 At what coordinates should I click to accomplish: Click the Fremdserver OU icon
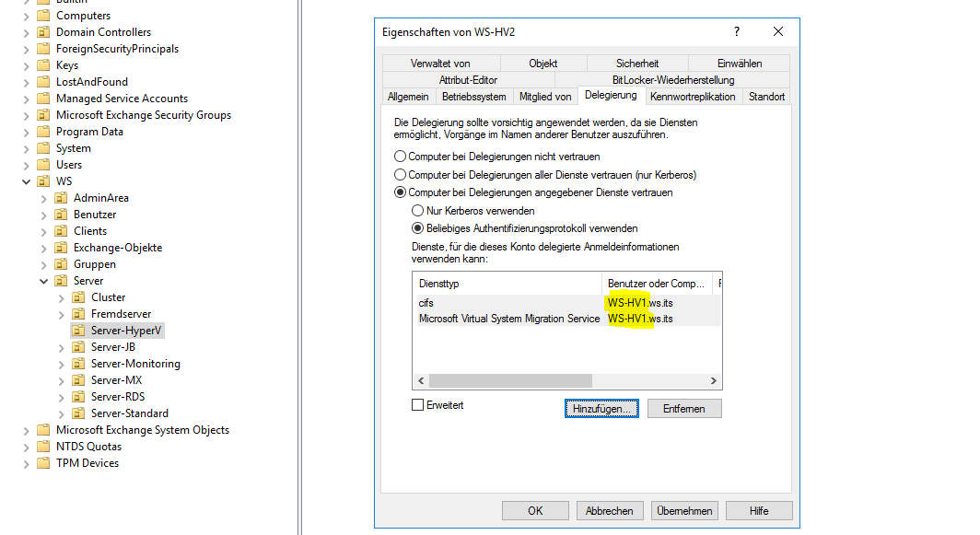click(x=78, y=313)
